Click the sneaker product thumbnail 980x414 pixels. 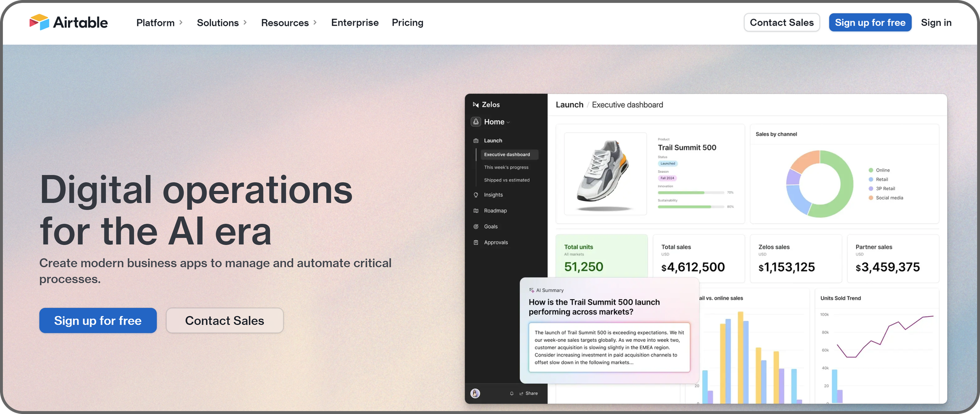click(605, 174)
